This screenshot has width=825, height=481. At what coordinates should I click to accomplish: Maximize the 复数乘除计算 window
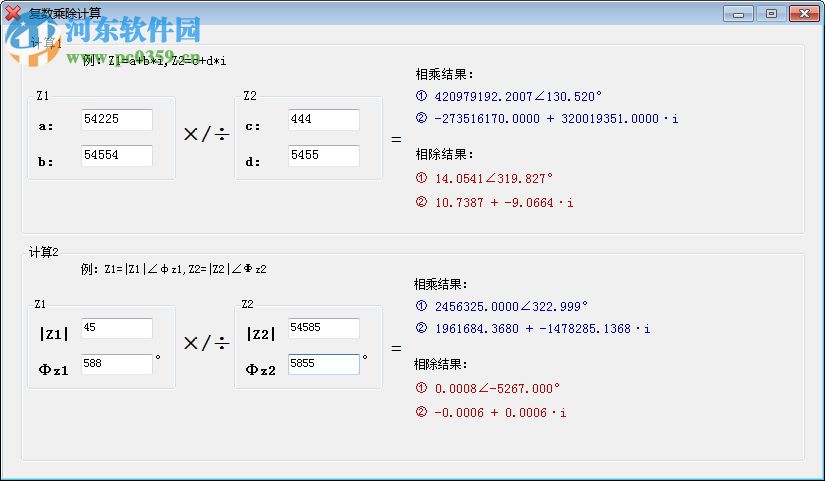tap(771, 14)
